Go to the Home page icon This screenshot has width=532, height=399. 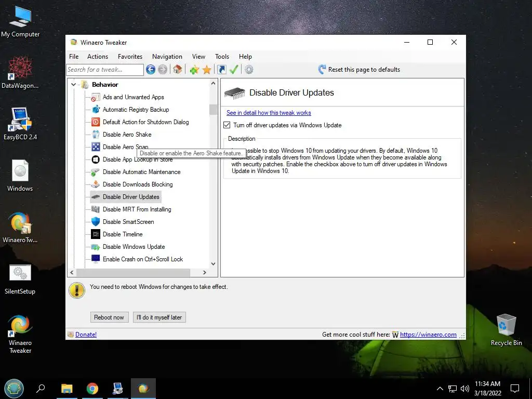[177, 70]
